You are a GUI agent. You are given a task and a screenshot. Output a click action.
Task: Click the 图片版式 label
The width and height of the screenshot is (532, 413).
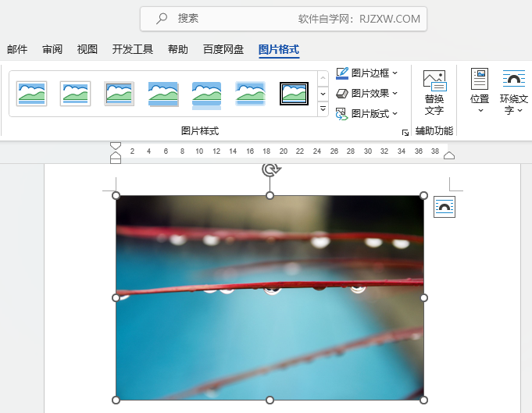370,113
